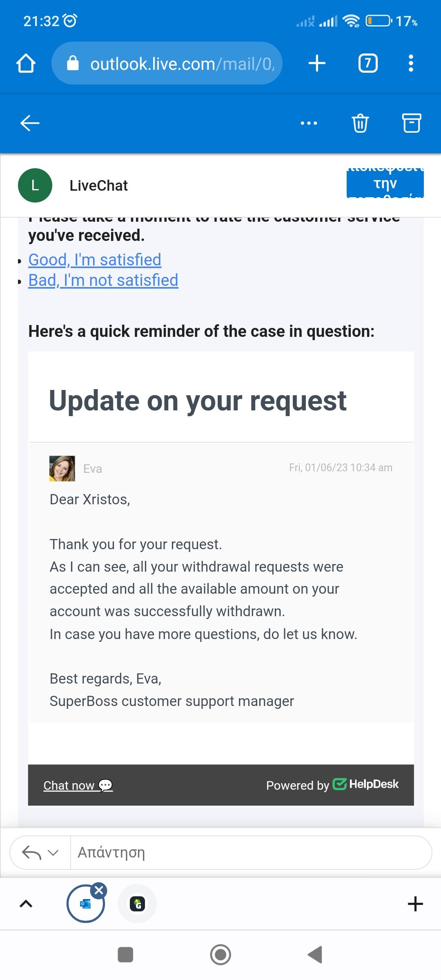The image size is (441, 980).
Task: Delete the email with trash icon
Action: 360,123
